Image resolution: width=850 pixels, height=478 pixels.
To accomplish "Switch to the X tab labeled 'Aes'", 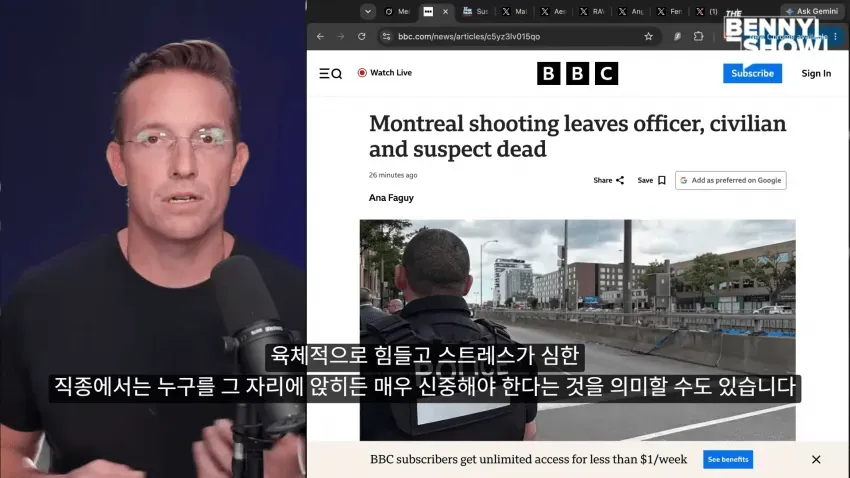I will point(553,11).
